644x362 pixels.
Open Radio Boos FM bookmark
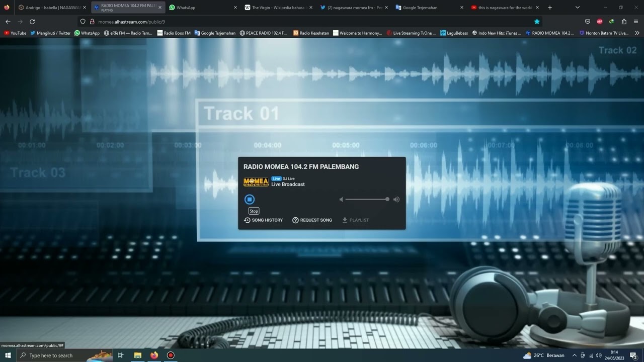pyautogui.click(x=174, y=33)
